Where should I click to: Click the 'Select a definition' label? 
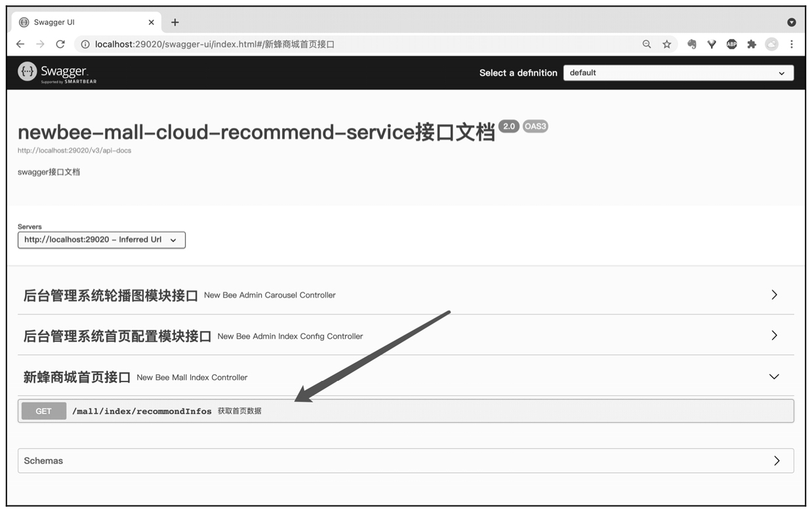coord(518,73)
